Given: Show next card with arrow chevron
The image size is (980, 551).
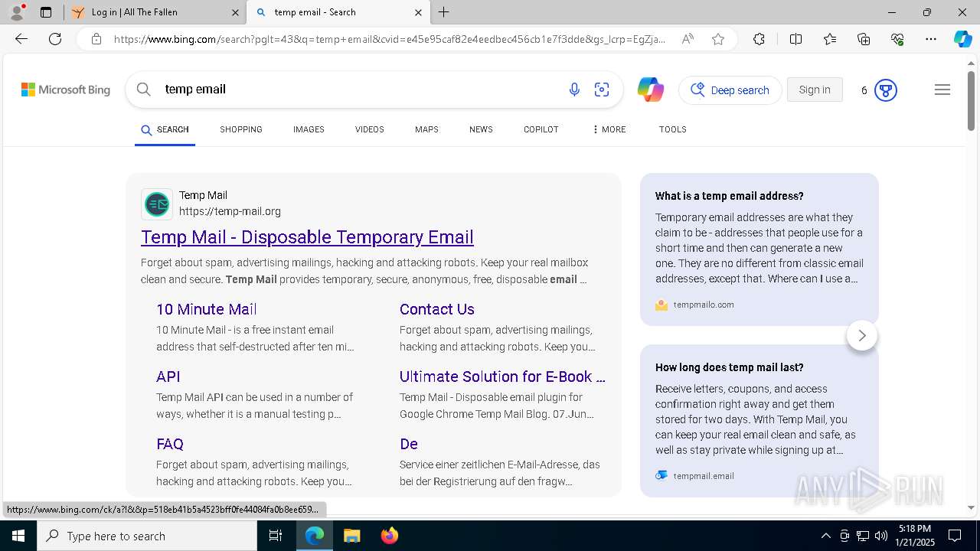Looking at the screenshot, I should (x=862, y=335).
